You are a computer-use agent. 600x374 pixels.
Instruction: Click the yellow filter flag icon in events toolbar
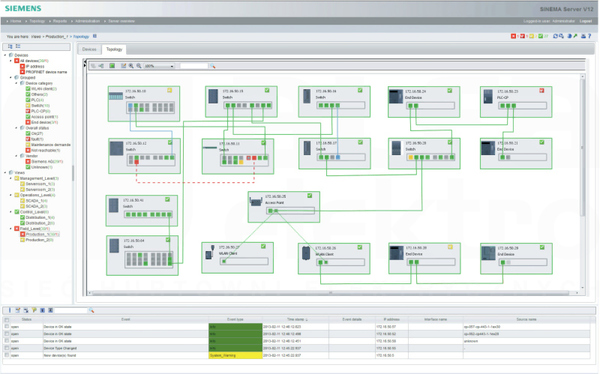(x=34, y=310)
